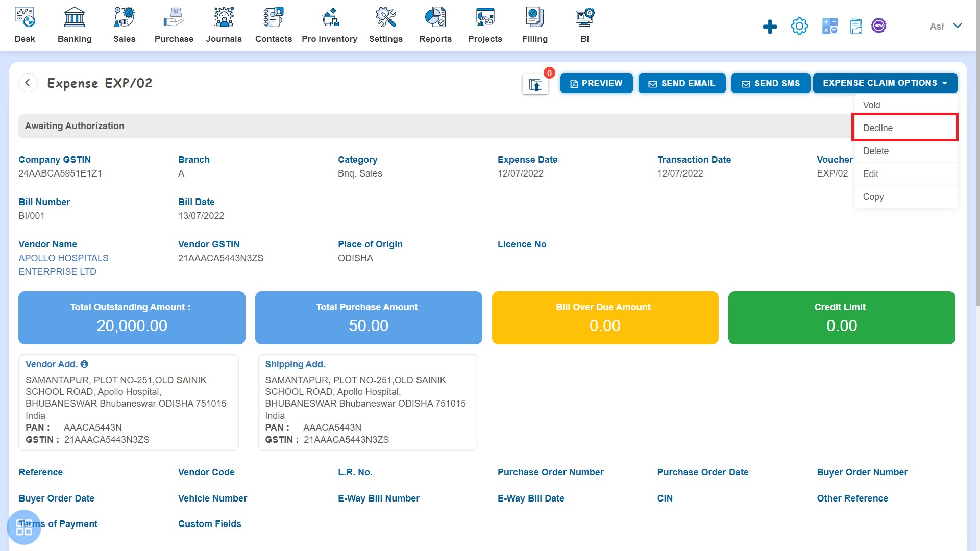Screen dimensions: 980x551
Task: Click the Vendor GSTIN value 21AAACA5443N3ZS
Action: pos(220,258)
